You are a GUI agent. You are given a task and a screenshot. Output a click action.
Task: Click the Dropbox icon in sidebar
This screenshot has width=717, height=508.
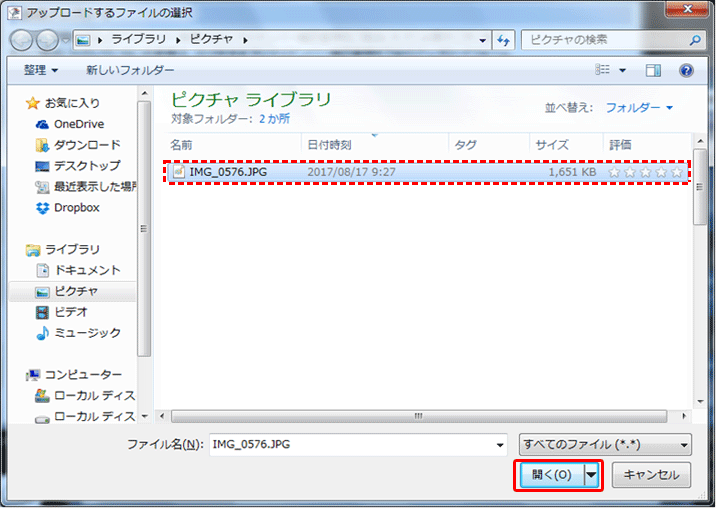coord(42,208)
